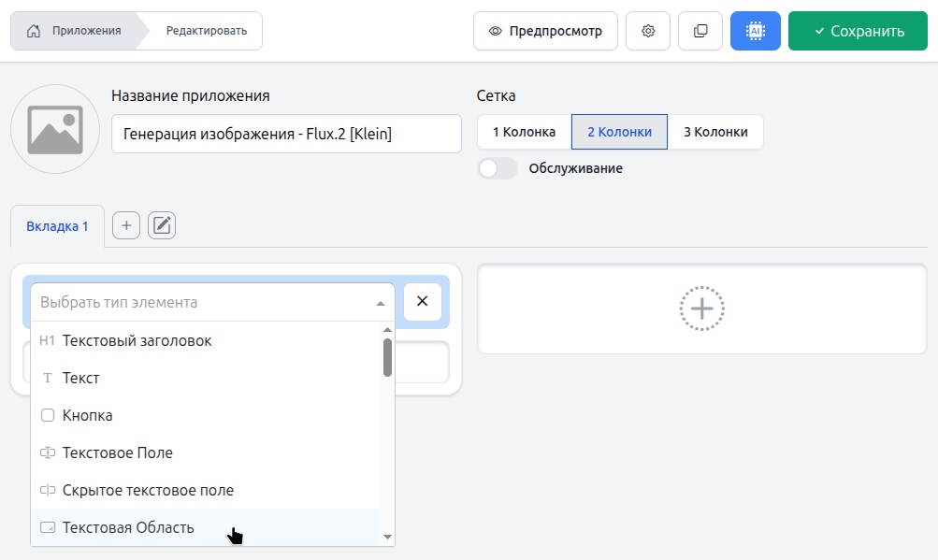938x560 pixels.
Task: Click the icon beside Текстовая Область
Action: point(48,527)
